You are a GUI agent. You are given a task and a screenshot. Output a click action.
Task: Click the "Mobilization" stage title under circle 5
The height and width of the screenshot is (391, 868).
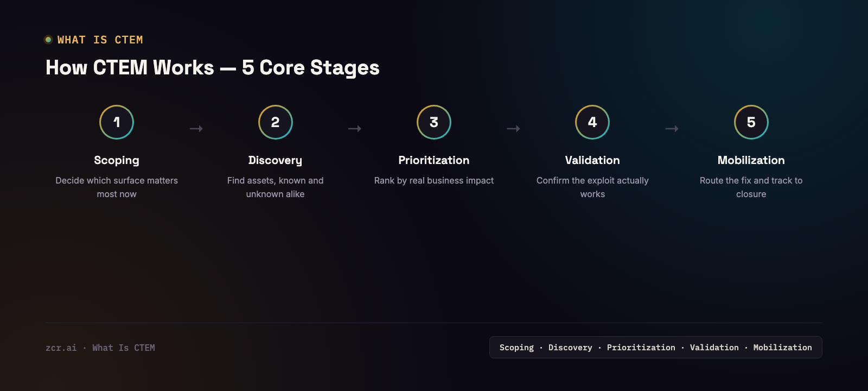click(751, 160)
